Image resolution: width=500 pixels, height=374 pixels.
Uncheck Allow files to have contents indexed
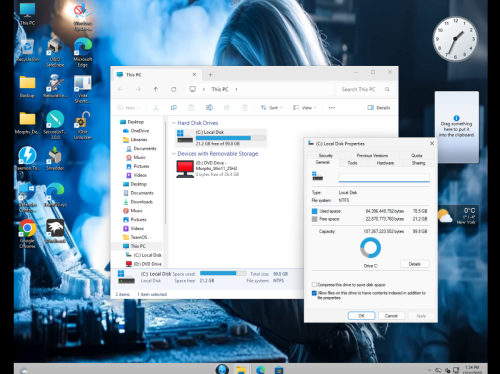tap(314, 293)
